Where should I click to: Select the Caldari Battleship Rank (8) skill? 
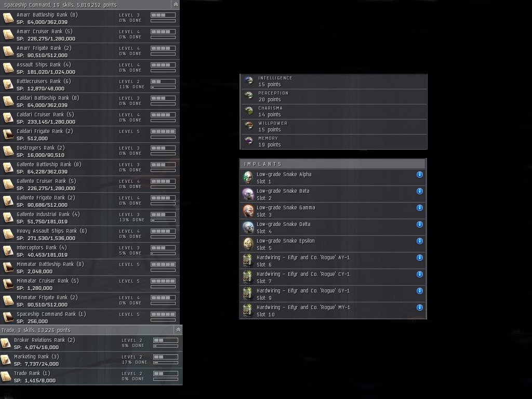(x=89, y=101)
